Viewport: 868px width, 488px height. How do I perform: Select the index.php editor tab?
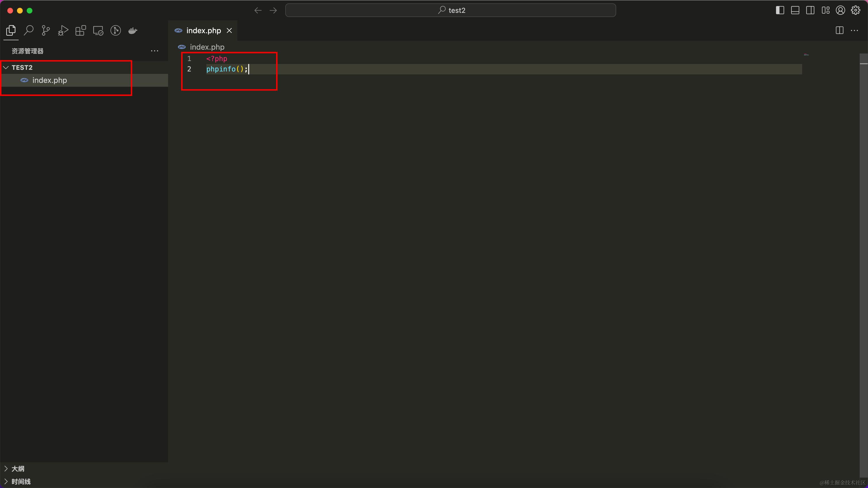(x=203, y=31)
